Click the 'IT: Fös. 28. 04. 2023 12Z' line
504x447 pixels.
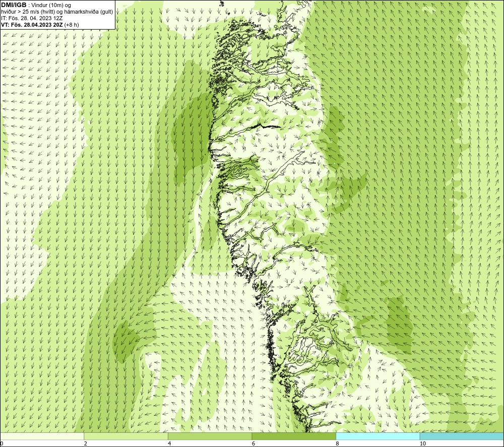click(32, 18)
